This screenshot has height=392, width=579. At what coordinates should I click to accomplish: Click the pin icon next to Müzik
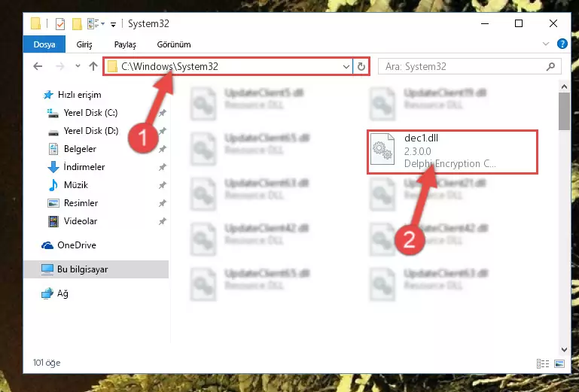(162, 185)
